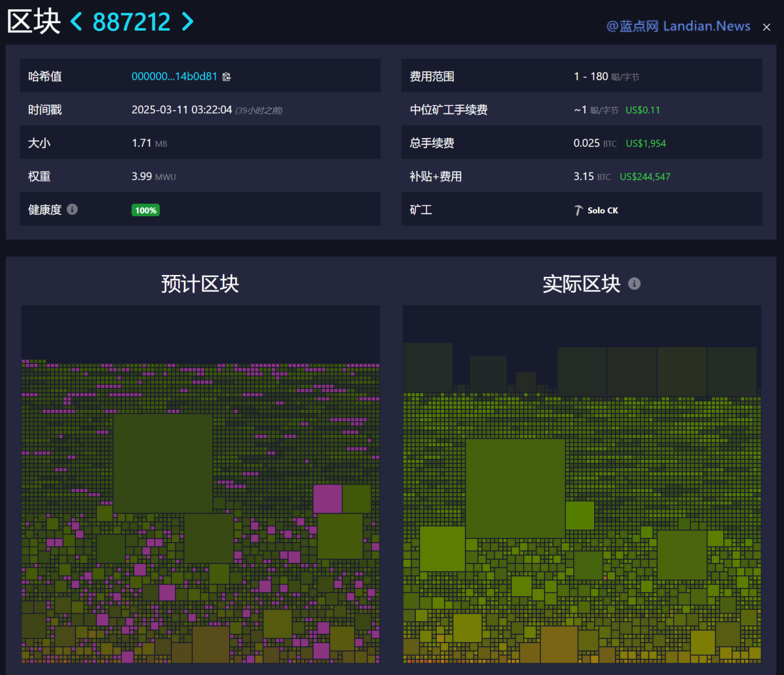Select the 健康度 row label
Viewport: 784px width, 675px height.
pyautogui.click(x=45, y=209)
